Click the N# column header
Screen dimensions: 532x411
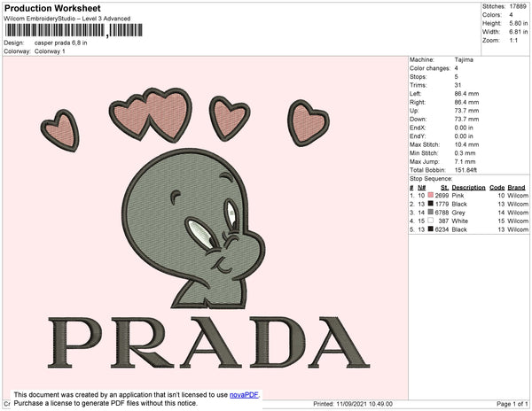(421, 188)
